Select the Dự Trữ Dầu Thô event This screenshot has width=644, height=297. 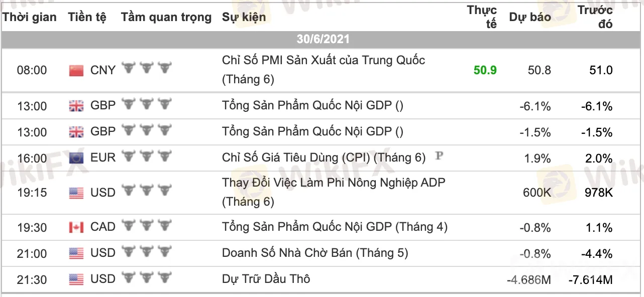click(266, 278)
